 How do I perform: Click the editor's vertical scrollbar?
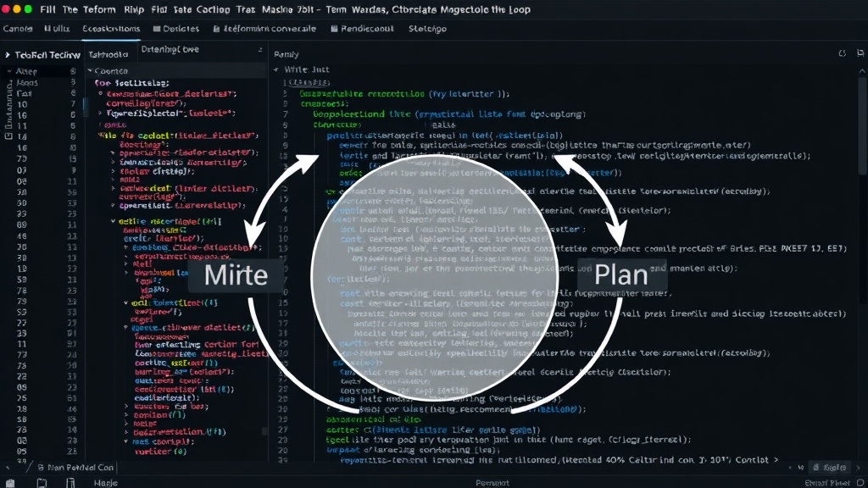(x=862, y=127)
